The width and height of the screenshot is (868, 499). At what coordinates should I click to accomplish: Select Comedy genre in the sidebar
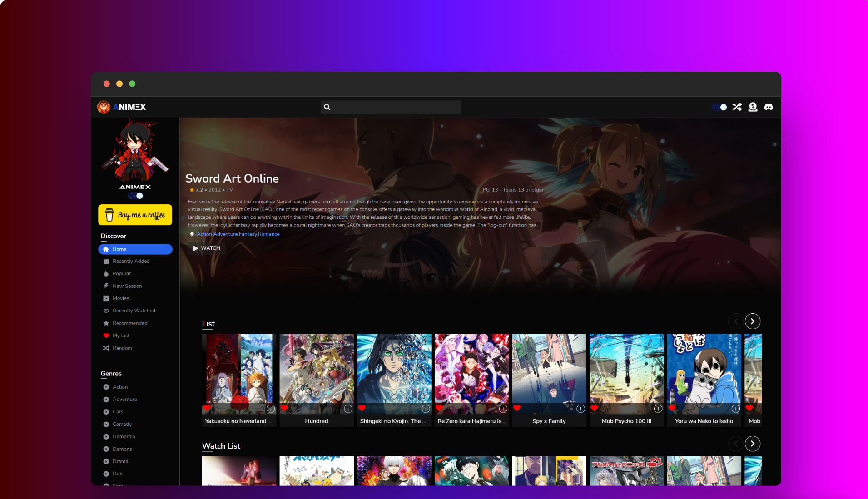(x=122, y=425)
